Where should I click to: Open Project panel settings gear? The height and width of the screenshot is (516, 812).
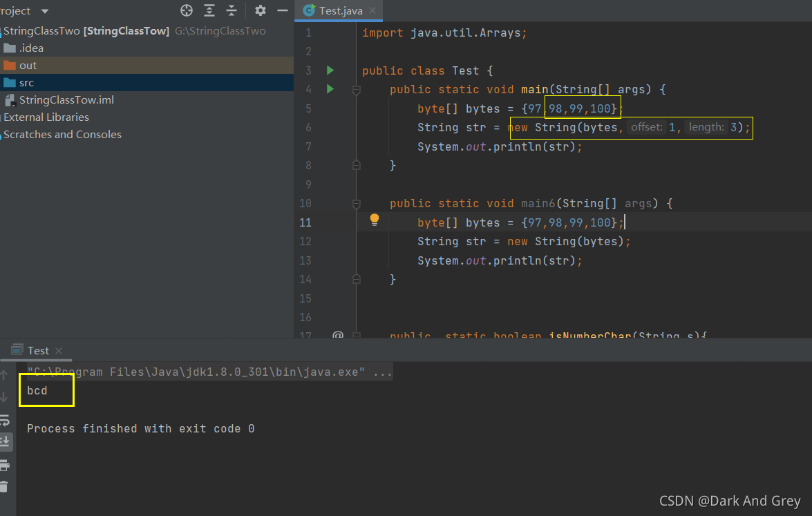tap(260, 10)
